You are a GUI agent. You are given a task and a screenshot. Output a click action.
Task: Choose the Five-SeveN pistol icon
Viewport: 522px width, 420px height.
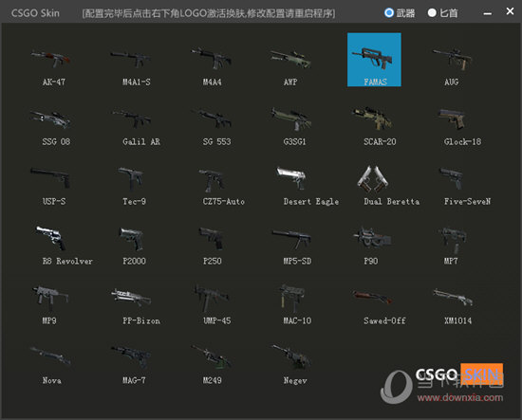[452, 178]
